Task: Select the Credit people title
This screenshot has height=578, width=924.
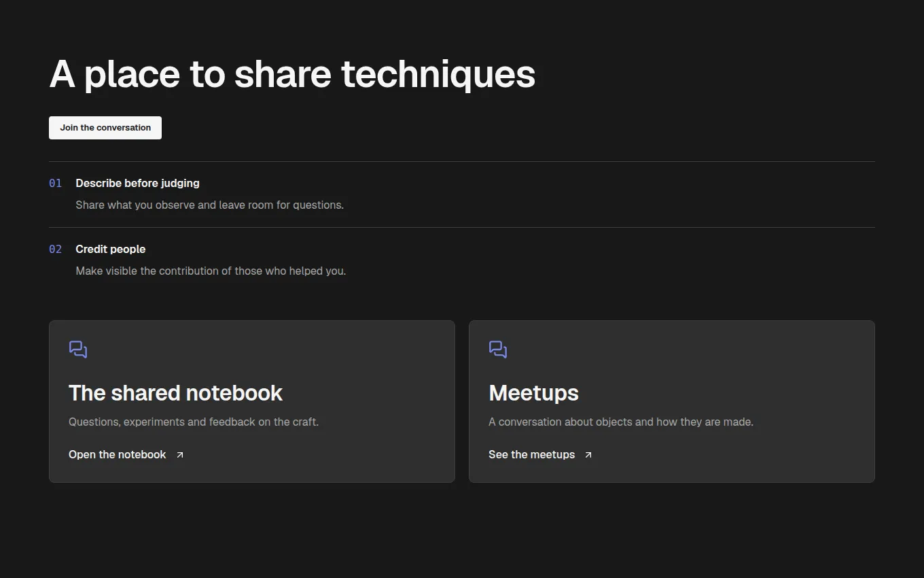Action: [x=111, y=249]
